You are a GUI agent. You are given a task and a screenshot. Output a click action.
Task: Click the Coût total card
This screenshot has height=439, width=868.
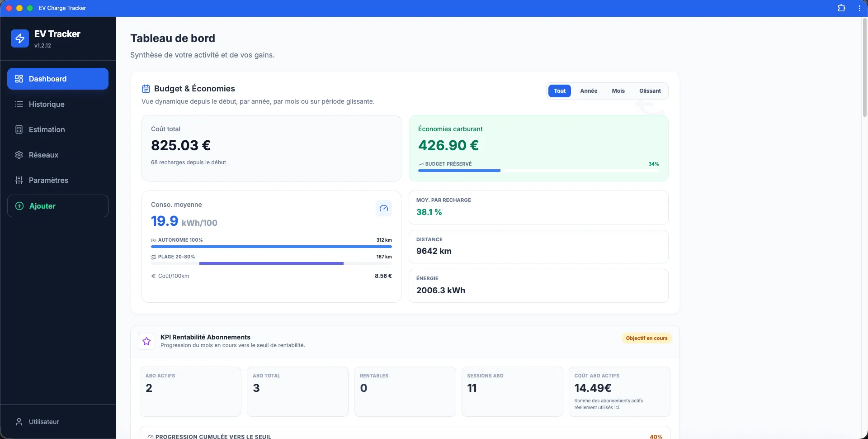pyautogui.click(x=271, y=148)
